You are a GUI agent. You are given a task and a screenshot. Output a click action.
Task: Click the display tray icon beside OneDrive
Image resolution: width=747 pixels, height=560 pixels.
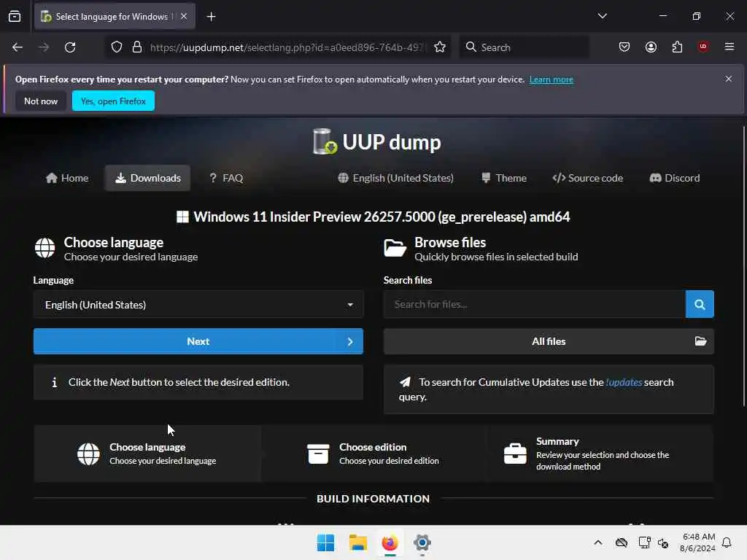(645, 542)
